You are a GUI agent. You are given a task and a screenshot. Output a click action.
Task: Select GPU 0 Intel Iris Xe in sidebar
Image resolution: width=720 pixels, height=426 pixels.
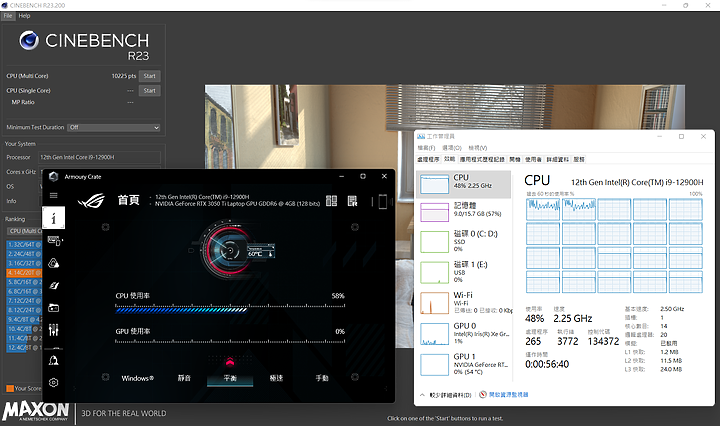(464, 334)
